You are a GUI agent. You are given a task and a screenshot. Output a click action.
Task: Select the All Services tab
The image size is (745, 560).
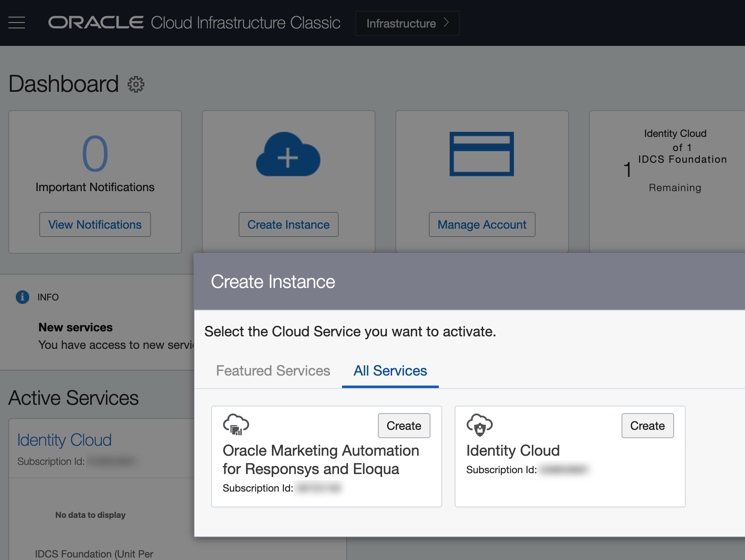coord(390,371)
